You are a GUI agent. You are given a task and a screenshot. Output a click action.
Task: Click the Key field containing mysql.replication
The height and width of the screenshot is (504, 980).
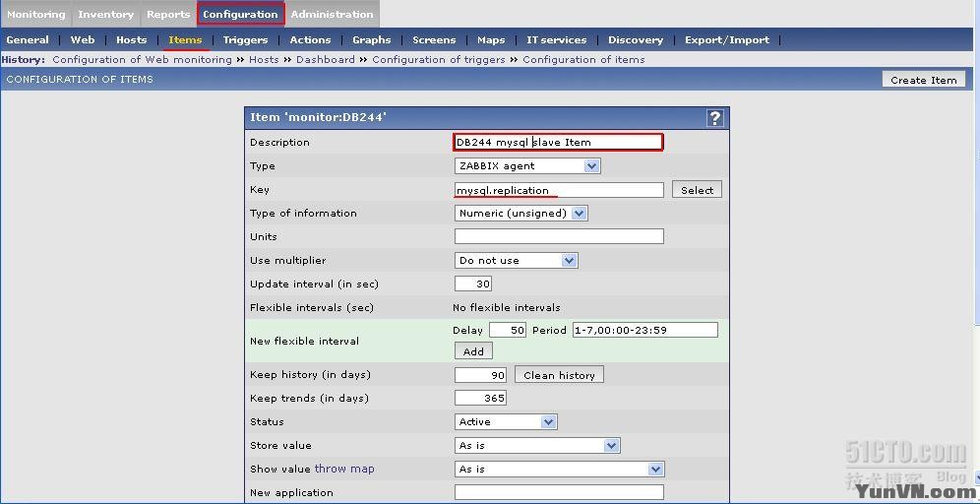tap(559, 189)
